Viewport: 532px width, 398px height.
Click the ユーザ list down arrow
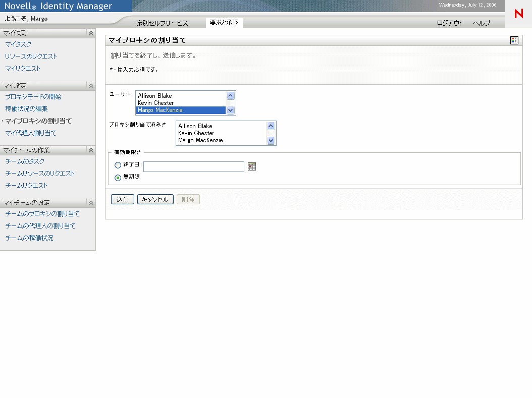[x=230, y=110]
